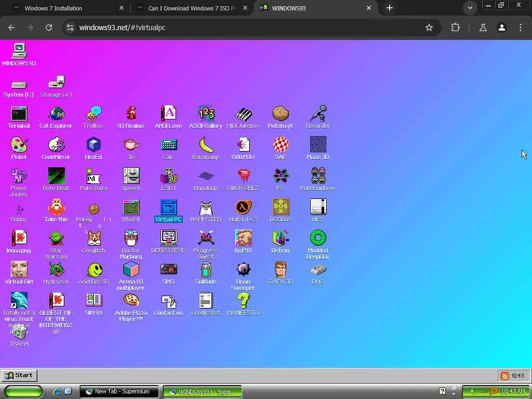
Task: Click the Windows 93 Start button
Action: point(19,375)
